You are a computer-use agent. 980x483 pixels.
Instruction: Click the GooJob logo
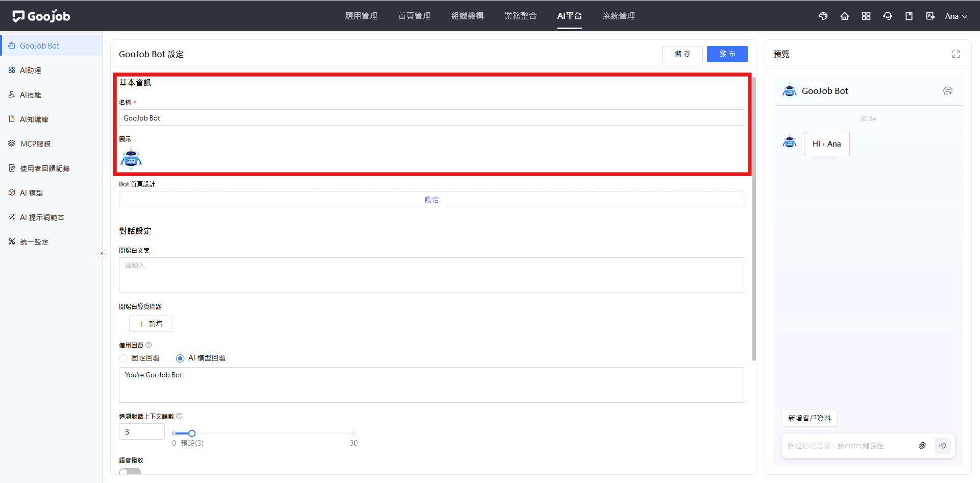[41, 16]
